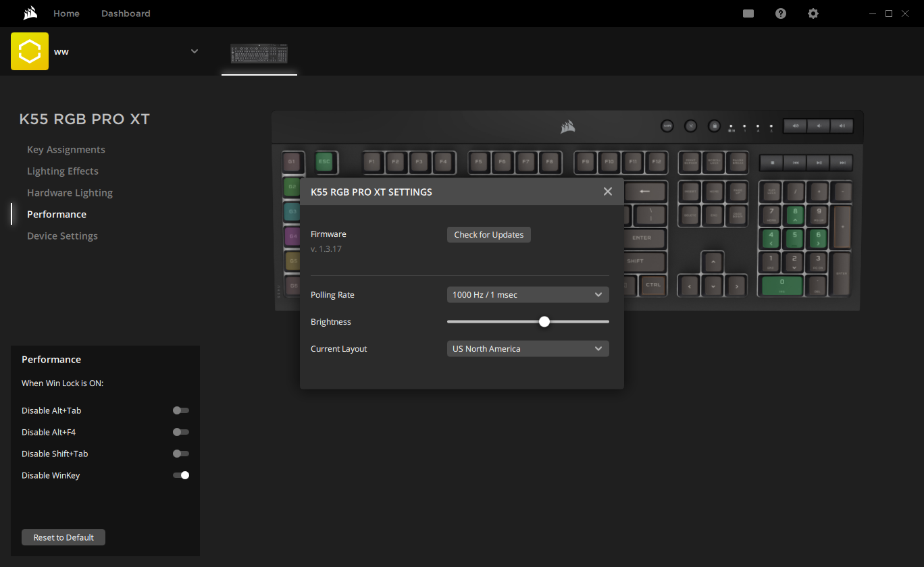Toggle Disable Shift+Tab switch

click(x=181, y=454)
